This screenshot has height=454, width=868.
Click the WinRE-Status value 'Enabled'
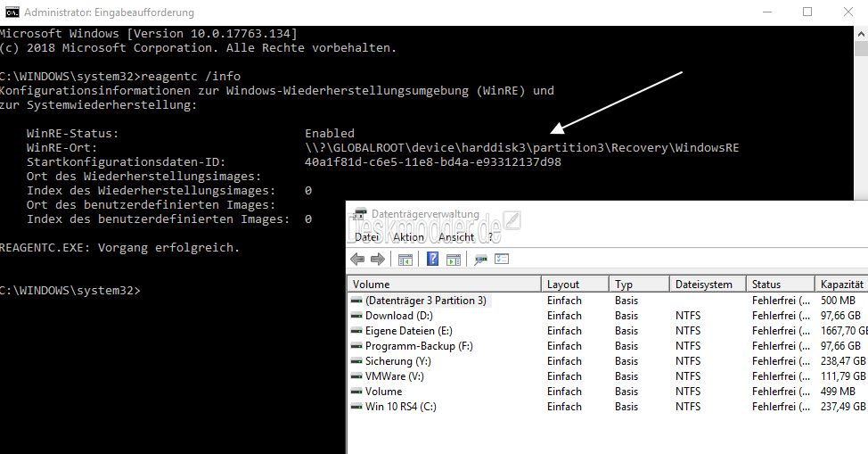click(x=330, y=133)
